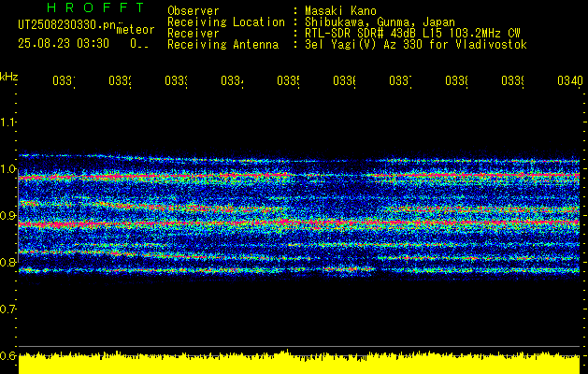Select the location Shibukawa, Gunma, Japan
The height and width of the screenshot is (374, 588).
(x=380, y=22)
